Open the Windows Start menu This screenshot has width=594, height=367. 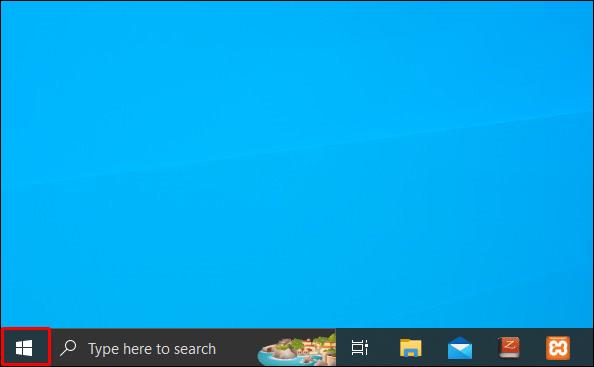click(x=25, y=347)
